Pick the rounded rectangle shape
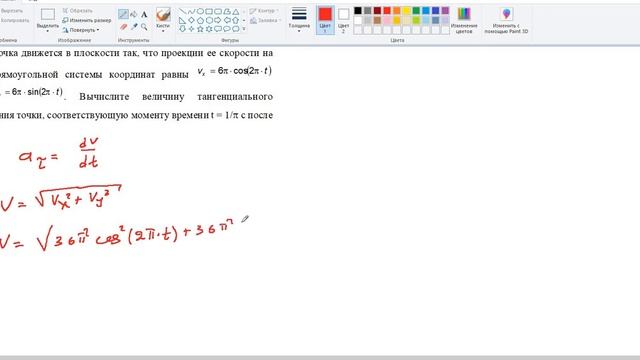640x360 pixels. (x=218, y=11)
